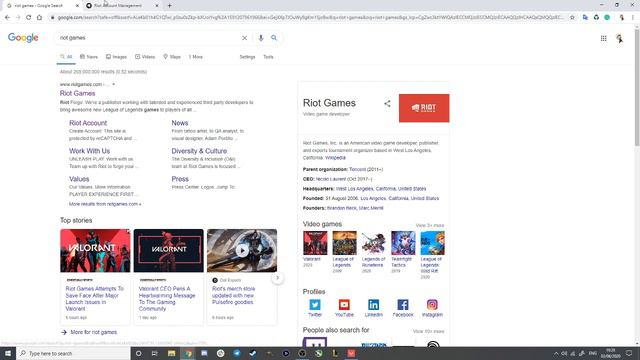Reload the current page
Image resolution: width=640 pixels, height=360 pixels.
[x=29, y=18]
